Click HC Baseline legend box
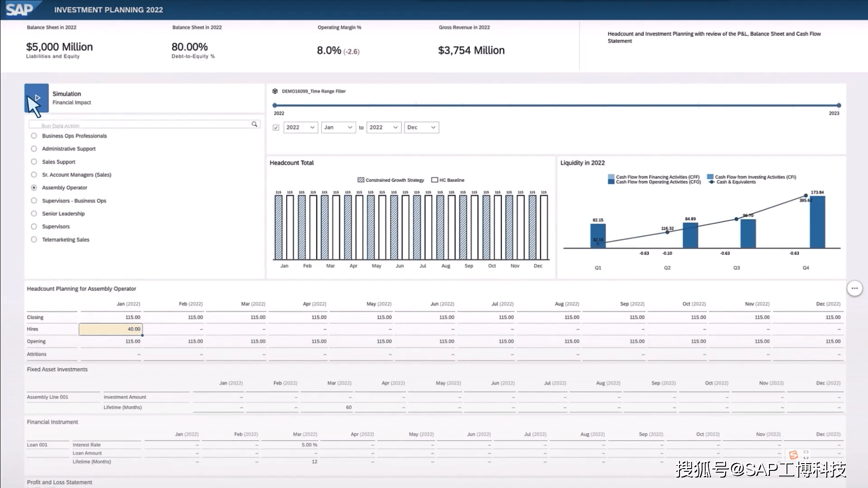Image resolution: width=868 pixels, height=488 pixels. point(434,180)
